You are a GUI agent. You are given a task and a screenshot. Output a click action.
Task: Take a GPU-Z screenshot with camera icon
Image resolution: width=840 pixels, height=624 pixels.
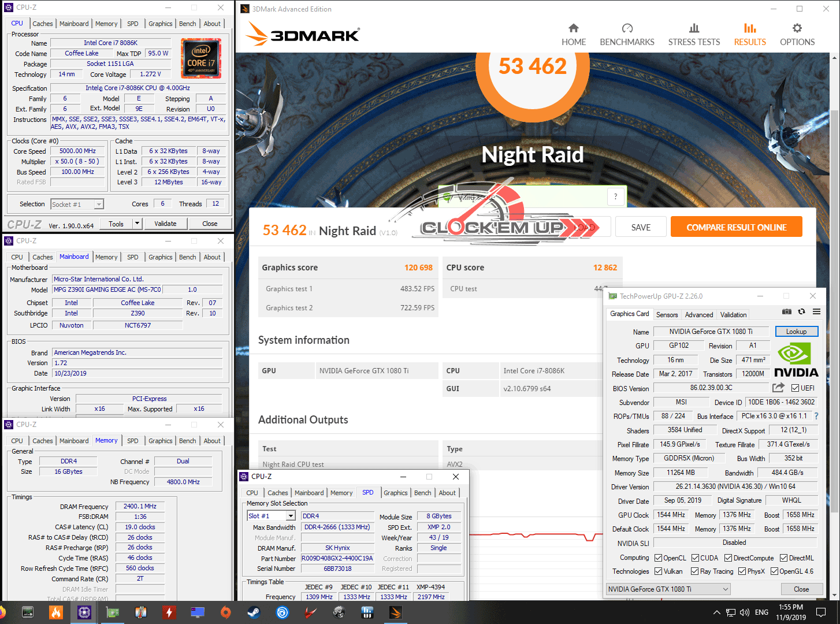786,311
